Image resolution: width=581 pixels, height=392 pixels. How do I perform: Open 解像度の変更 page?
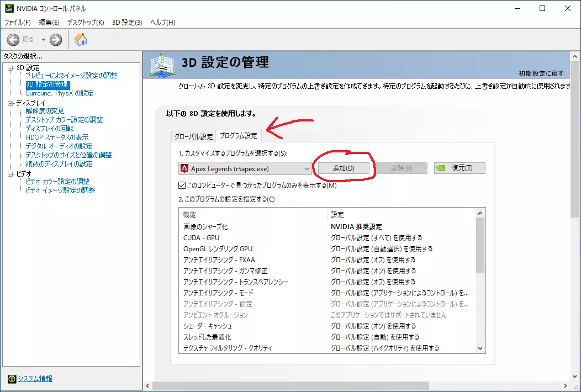coord(45,111)
